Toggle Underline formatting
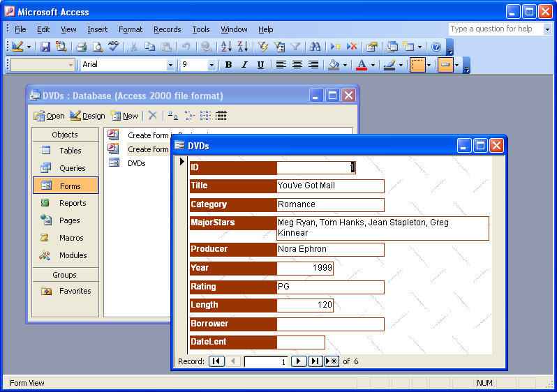This screenshot has width=557, height=392. (260, 65)
